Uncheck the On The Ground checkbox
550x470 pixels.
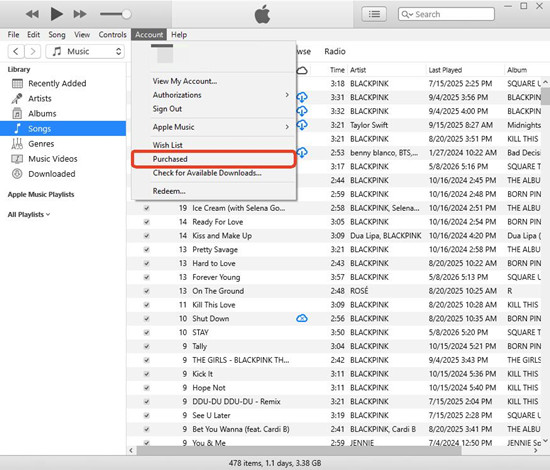(x=147, y=291)
